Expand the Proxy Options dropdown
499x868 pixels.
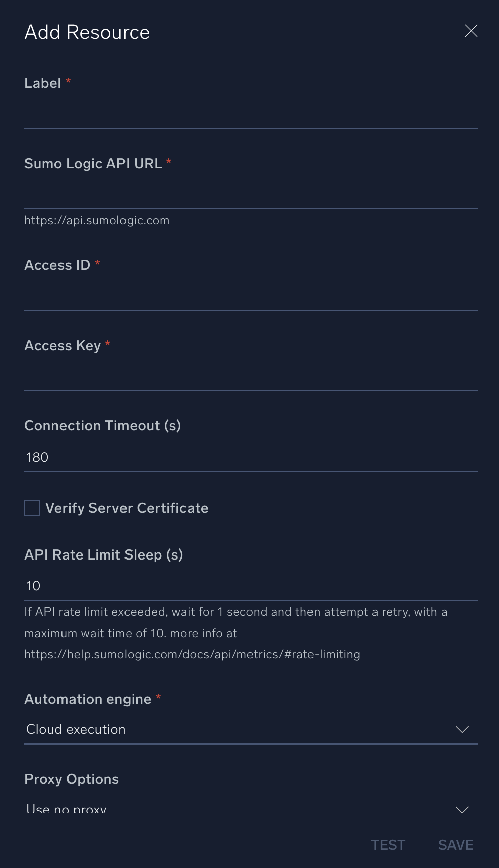pyautogui.click(x=251, y=809)
